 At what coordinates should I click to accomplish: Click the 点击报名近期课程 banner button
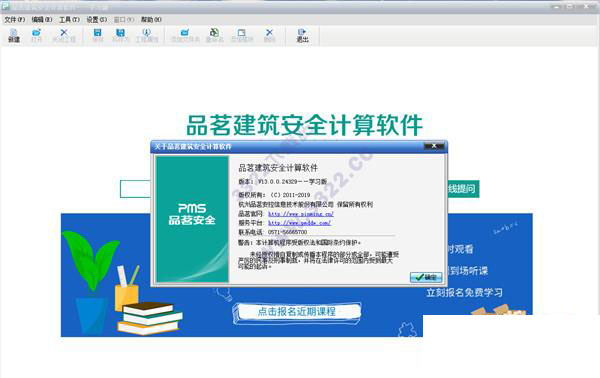pyautogui.click(x=297, y=311)
